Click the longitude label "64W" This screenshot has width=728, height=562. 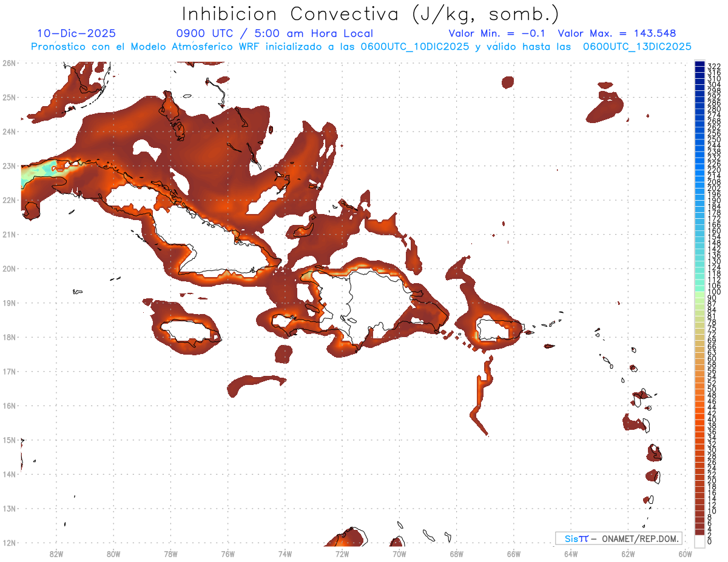pyautogui.click(x=571, y=553)
